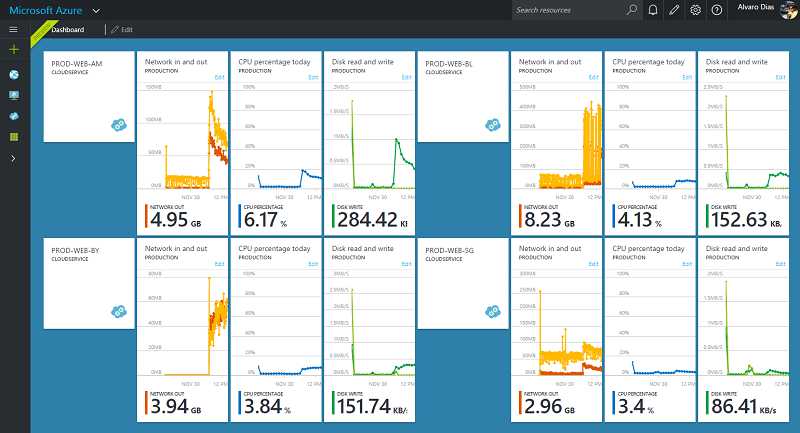The width and height of the screenshot is (800, 433).
Task: Select the 151.74 KB Disk Write value
Action: [x=372, y=406]
